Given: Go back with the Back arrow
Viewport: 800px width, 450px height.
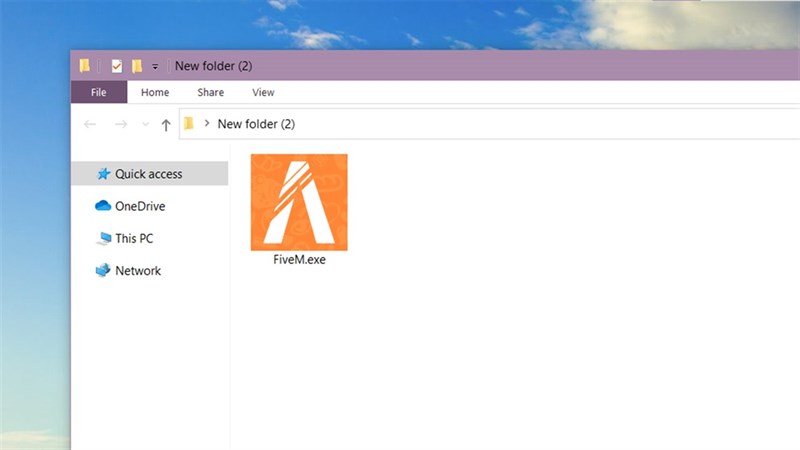Looking at the screenshot, I should [x=90, y=124].
